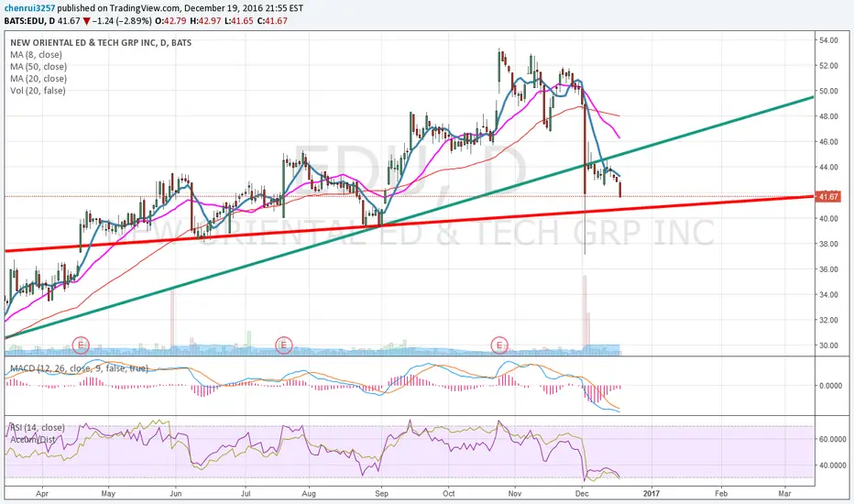Image resolution: width=854 pixels, height=504 pixels.
Task: Click the Accum/Dist indicator label
Action: (32, 439)
